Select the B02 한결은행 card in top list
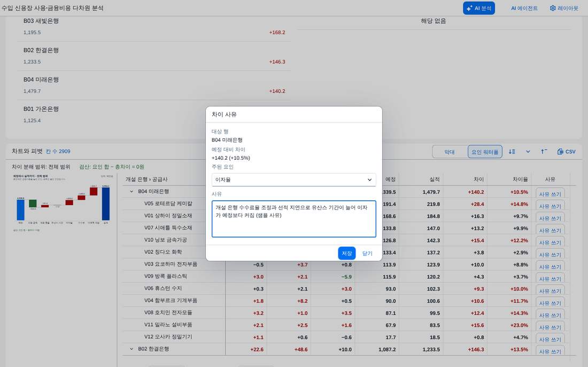Viewport: 588px width, 367px height. [x=154, y=56]
